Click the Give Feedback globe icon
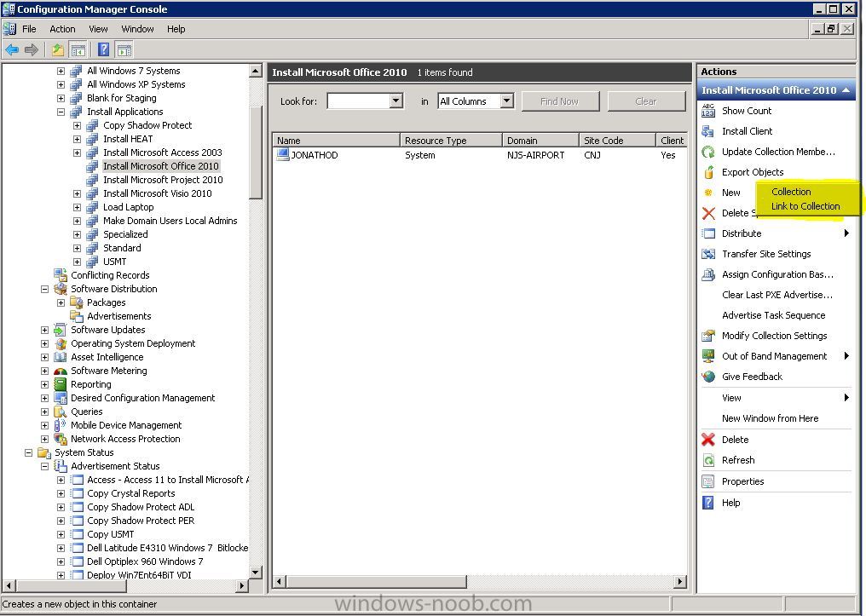Screen dimensions: 866x616 (708, 377)
